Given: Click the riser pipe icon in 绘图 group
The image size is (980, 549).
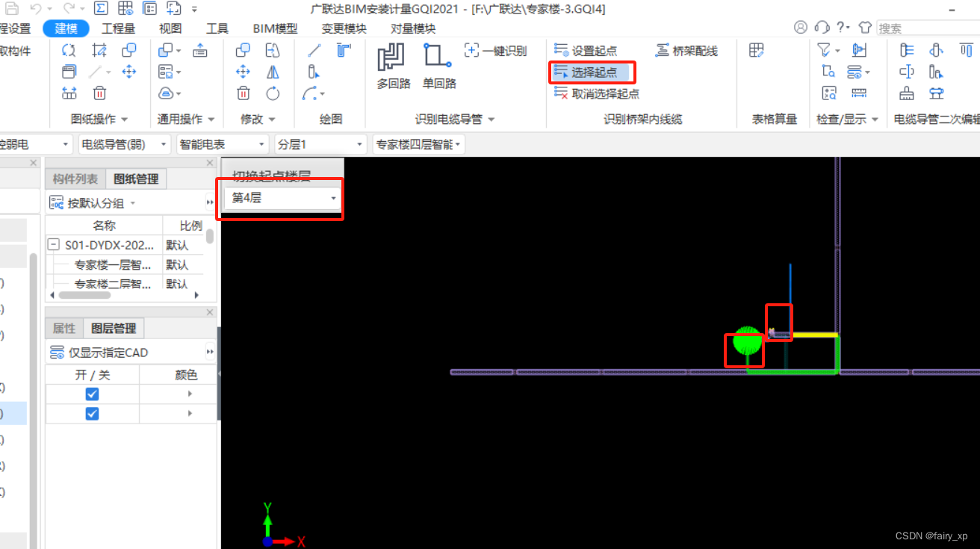Looking at the screenshot, I should [314, 72].
